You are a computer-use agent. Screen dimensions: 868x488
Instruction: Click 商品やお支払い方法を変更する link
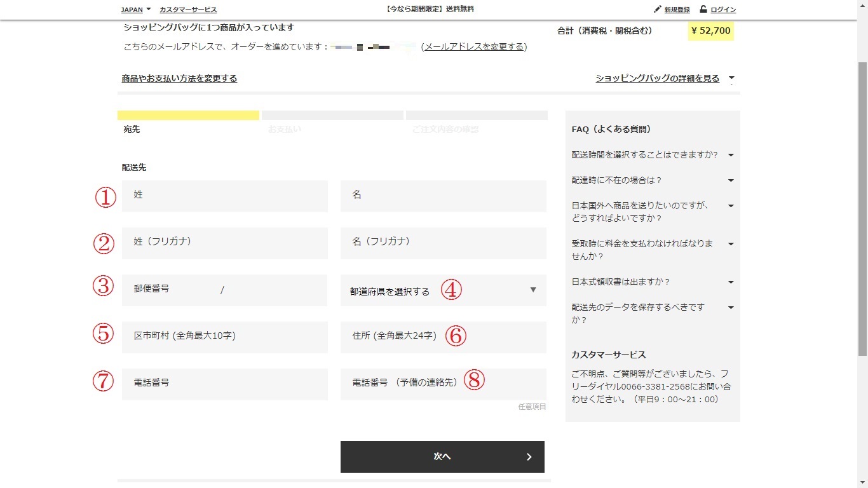[x=179, y=78]
